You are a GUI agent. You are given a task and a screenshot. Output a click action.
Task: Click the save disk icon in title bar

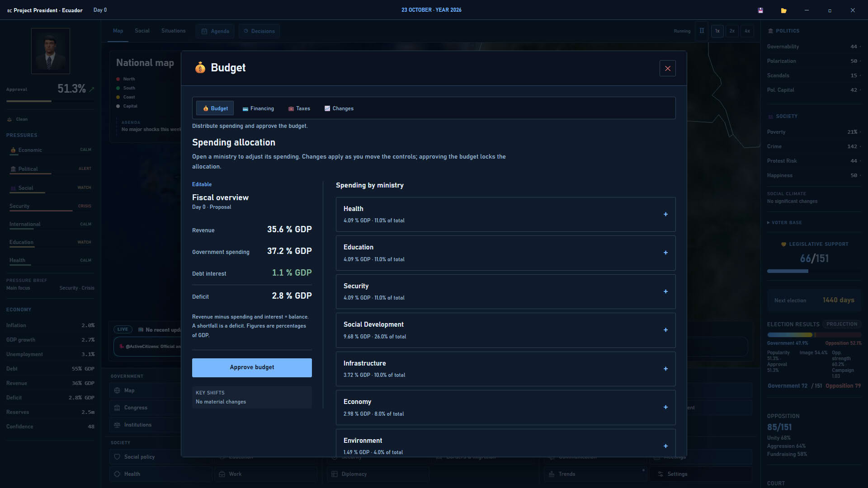click(760, 10)
